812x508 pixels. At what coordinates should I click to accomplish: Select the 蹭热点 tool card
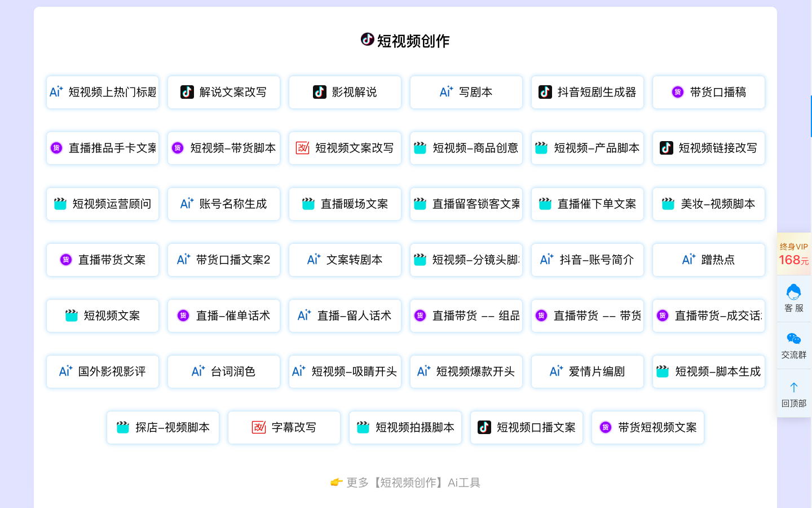[x=708, y=260]
